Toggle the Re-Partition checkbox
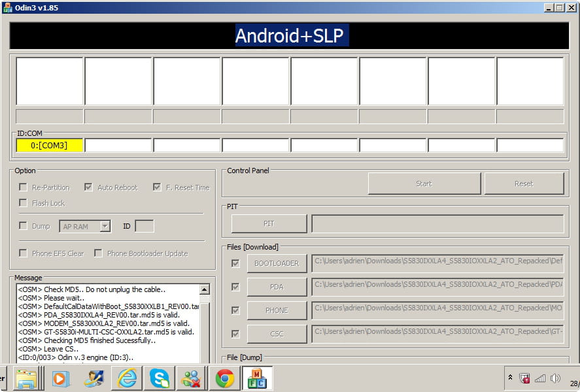The height and width of the screenshot is (392, 580). pos(23,188)
